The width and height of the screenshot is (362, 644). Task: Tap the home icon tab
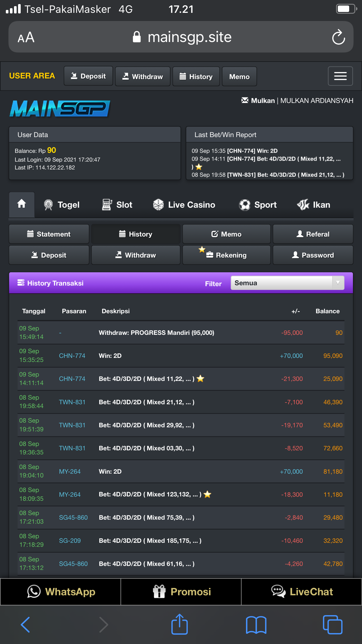(22, 204)
